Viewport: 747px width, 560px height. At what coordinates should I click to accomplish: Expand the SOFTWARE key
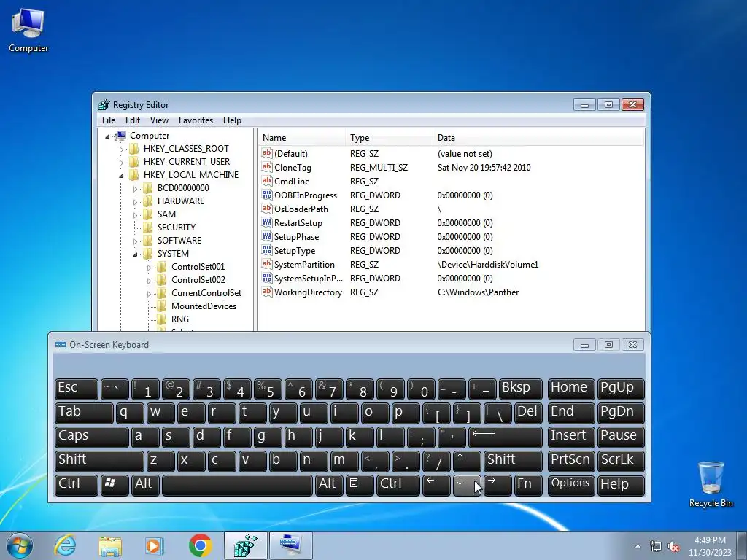(135, 241)
